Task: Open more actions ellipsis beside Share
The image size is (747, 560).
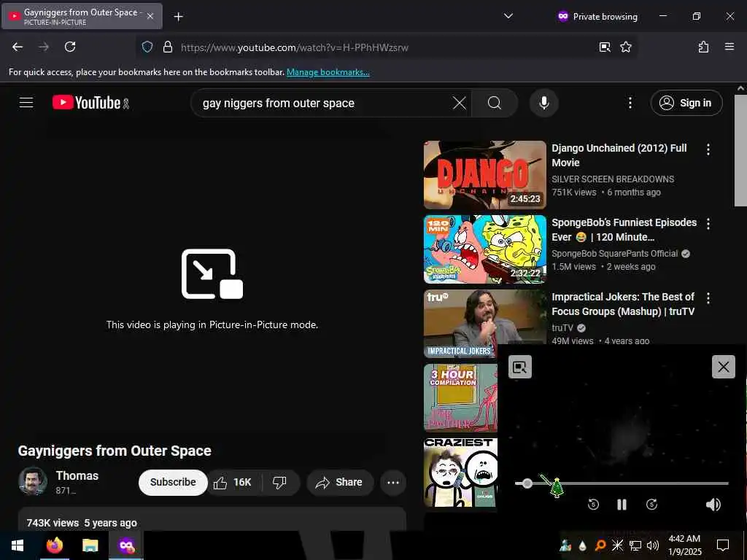Action: [x=393, y=483]
